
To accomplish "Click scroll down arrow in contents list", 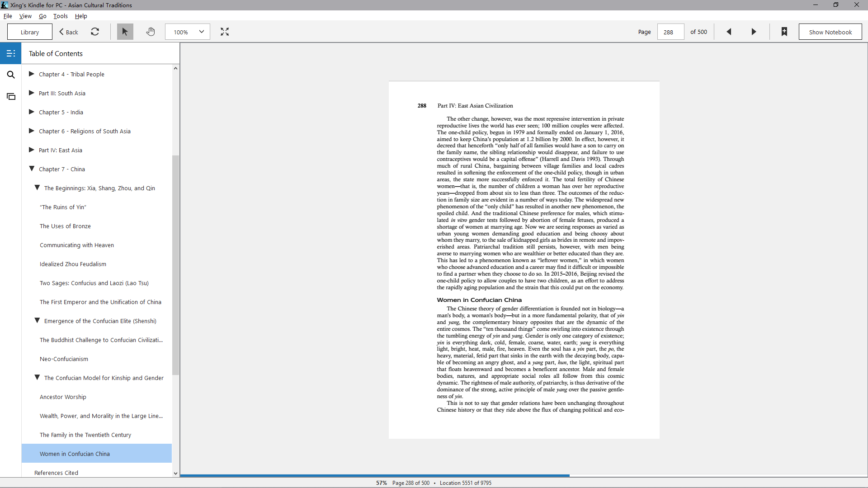I will (x=175, y=474).
